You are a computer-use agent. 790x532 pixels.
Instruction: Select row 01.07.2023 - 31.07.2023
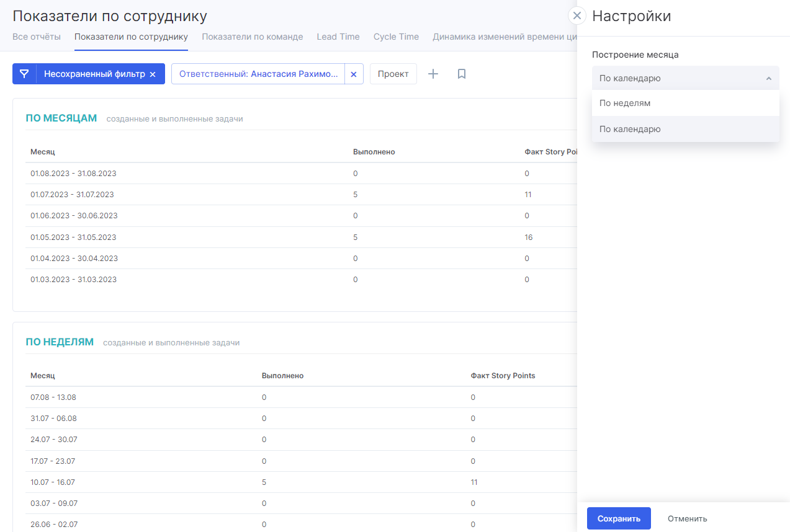(x=301, y=195)
